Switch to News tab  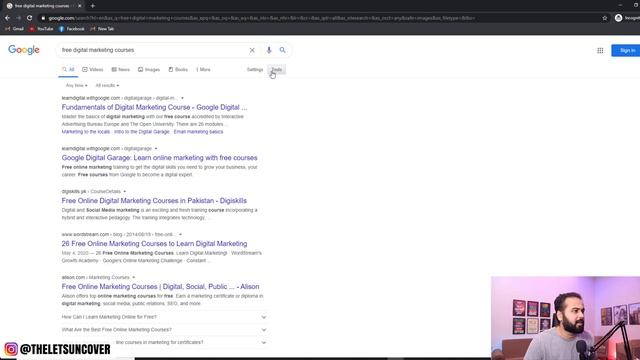pyautogui.click(x=121, y=70)
